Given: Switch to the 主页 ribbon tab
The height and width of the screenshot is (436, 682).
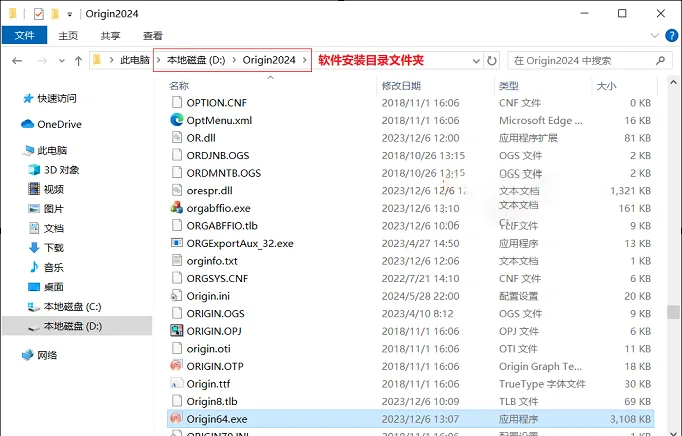Looking at the screenshot, I should [x=68, y=36].
